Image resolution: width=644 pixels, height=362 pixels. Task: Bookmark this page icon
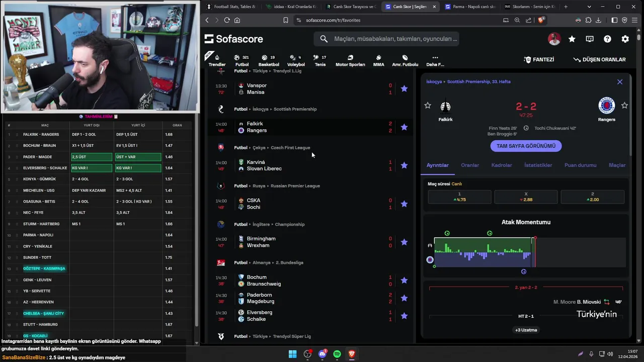[x=286, y=20]
